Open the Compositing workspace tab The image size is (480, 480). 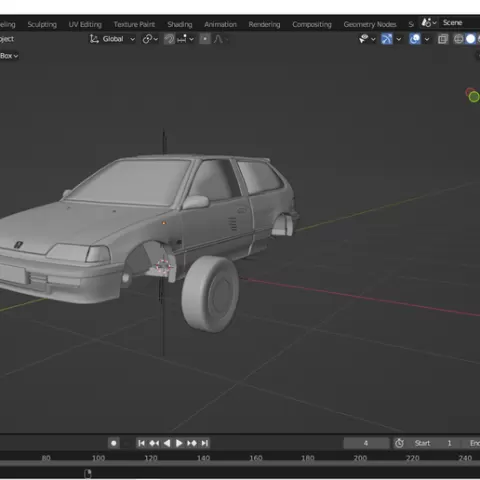pos(312,24)
